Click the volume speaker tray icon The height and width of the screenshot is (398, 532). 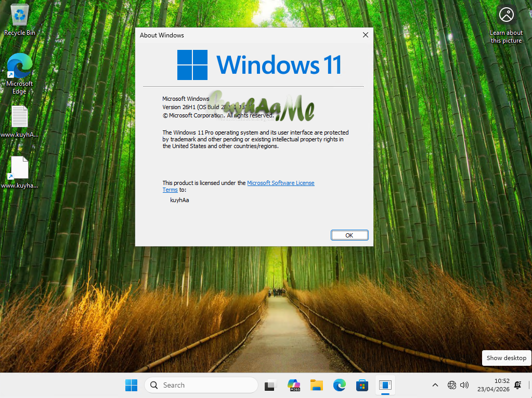pyautogui.click(x=464, y=385)
